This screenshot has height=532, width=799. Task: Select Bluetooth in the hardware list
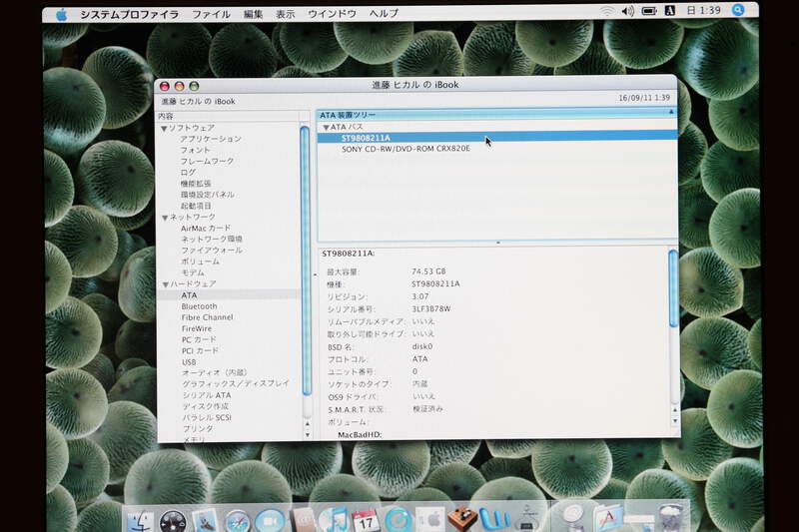pyautogui.click(x=199, y=306)
